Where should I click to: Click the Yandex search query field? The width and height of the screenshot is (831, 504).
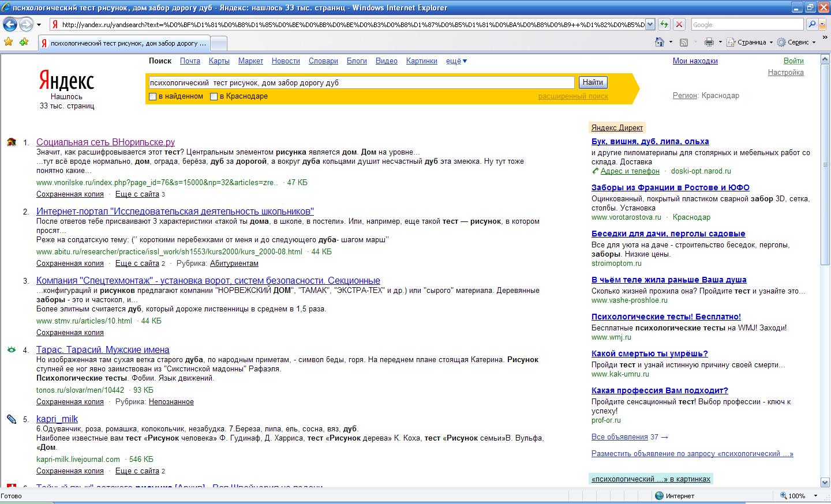361,82
